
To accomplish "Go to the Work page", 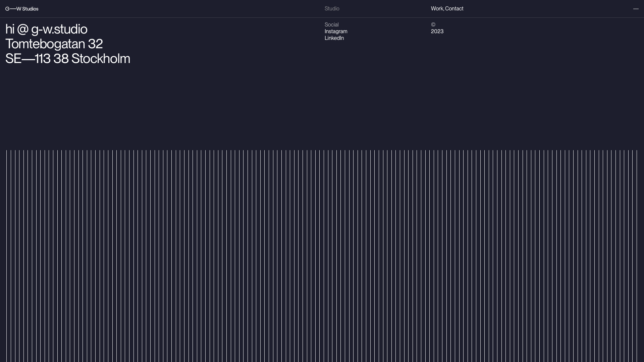I will [437, 9].
